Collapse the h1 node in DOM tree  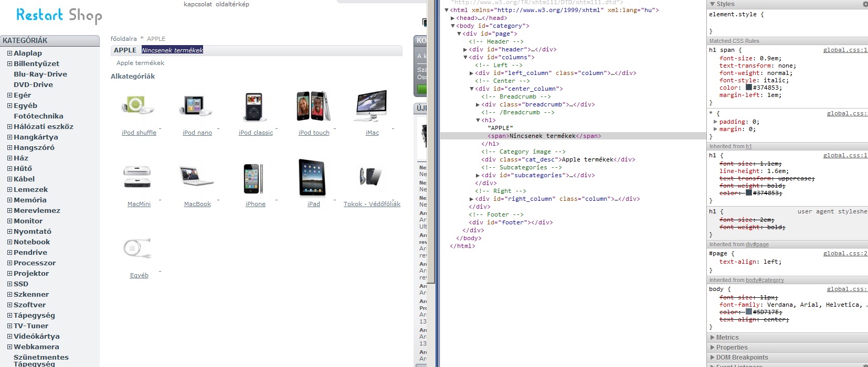pyautogui.click(x=478, y=120)
